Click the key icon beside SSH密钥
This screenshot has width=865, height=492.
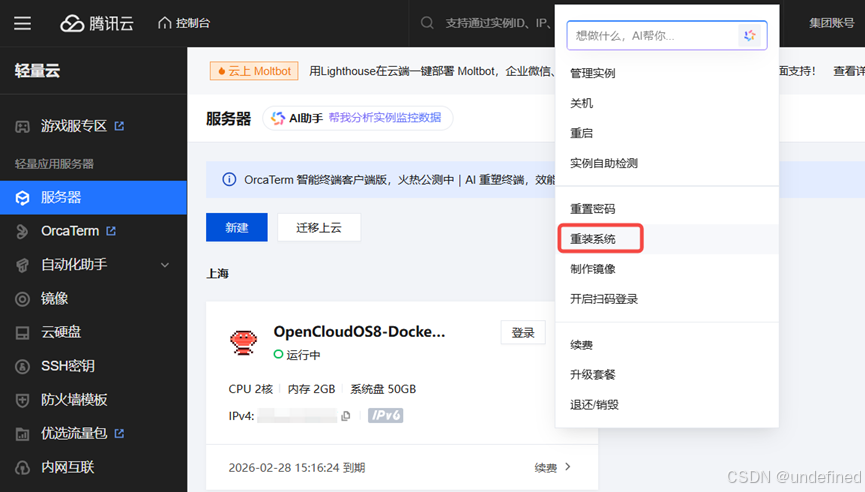pos(22,366)
